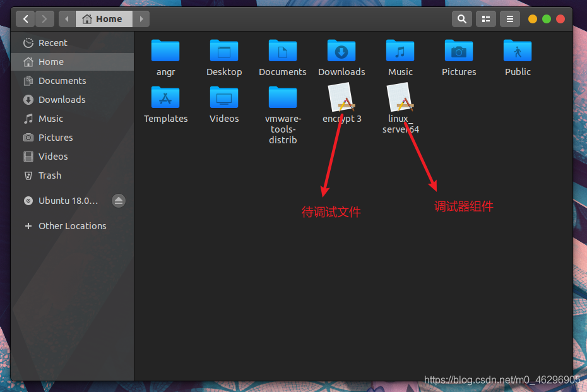This screenshot has width=587, height=392.
Task: Select the encrypt 3 binary file
Action: pos(341,98)
